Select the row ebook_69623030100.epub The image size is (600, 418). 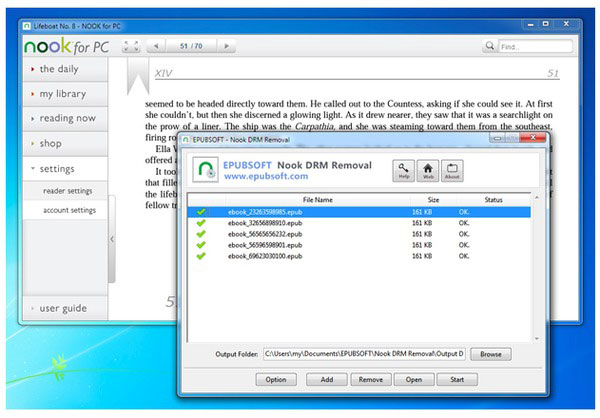[x=359, y=256]
